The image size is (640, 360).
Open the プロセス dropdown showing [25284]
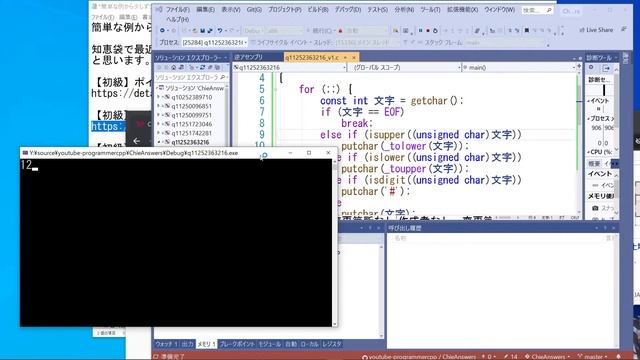(x=214, y=42)
